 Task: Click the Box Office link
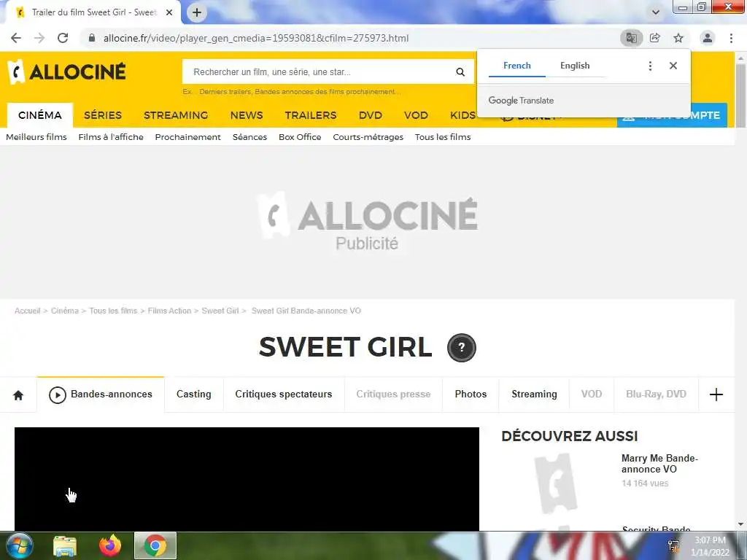pos(300,137)
